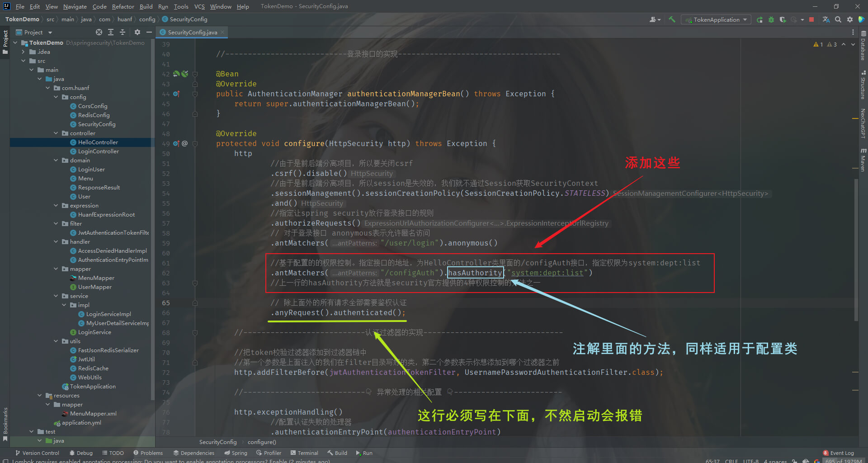Viewport: 868px width, 463px height.
Task: Open the Event Log button
Action: click(x=838, y=453)
